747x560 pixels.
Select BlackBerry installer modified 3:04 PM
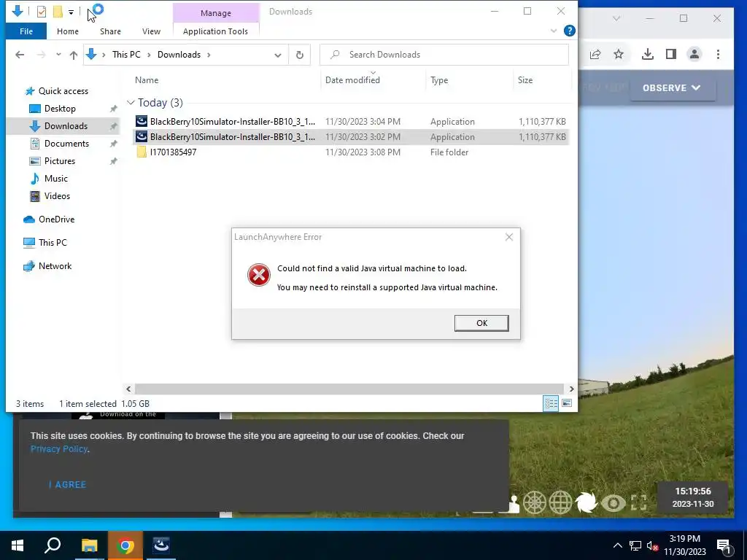pyautogui.click(x=351, y=122)
